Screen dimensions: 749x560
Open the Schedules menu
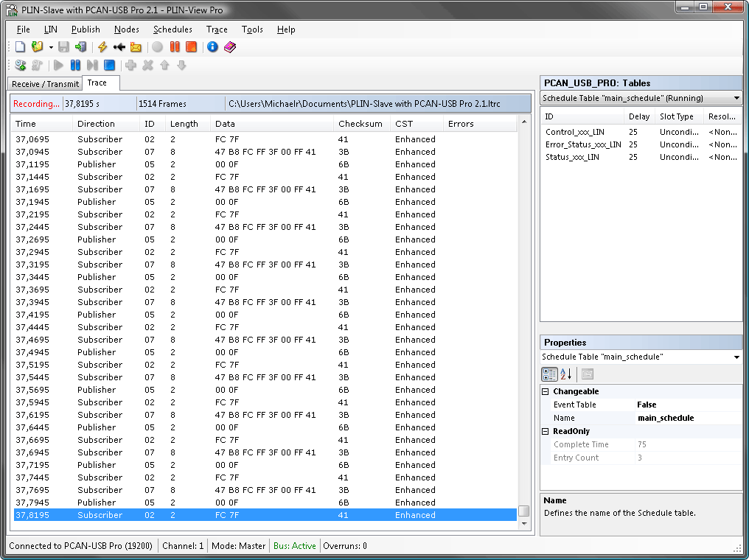click(173, 29)
